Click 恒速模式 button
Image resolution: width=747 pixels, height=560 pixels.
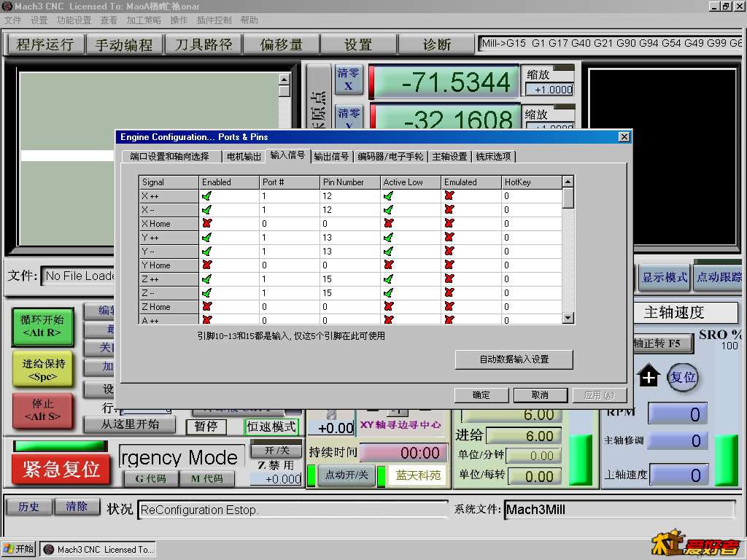[x=271, y=427]
